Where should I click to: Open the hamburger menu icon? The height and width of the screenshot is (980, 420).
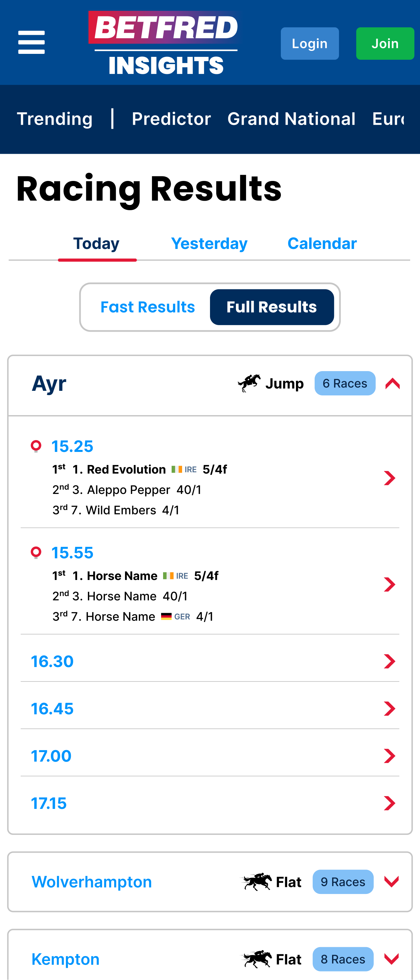[31, 43]
